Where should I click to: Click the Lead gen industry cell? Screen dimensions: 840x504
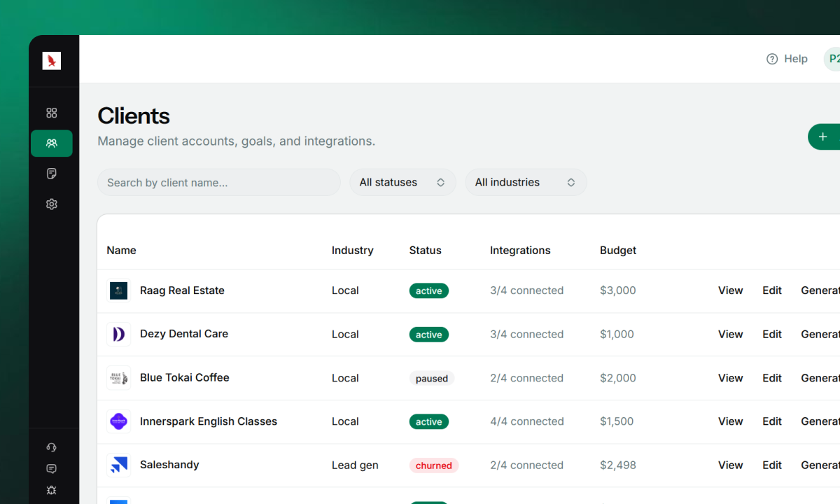(x=355, y=465)
